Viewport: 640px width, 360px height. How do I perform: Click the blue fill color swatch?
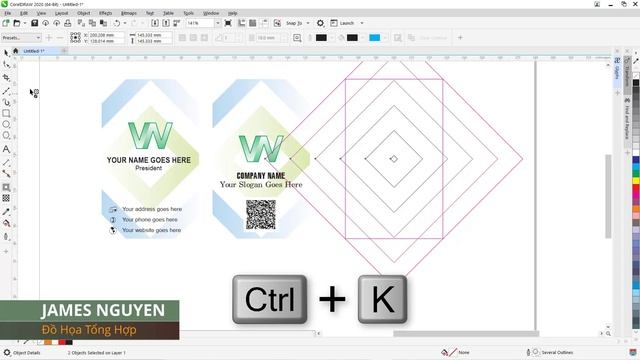click(374, 38)
